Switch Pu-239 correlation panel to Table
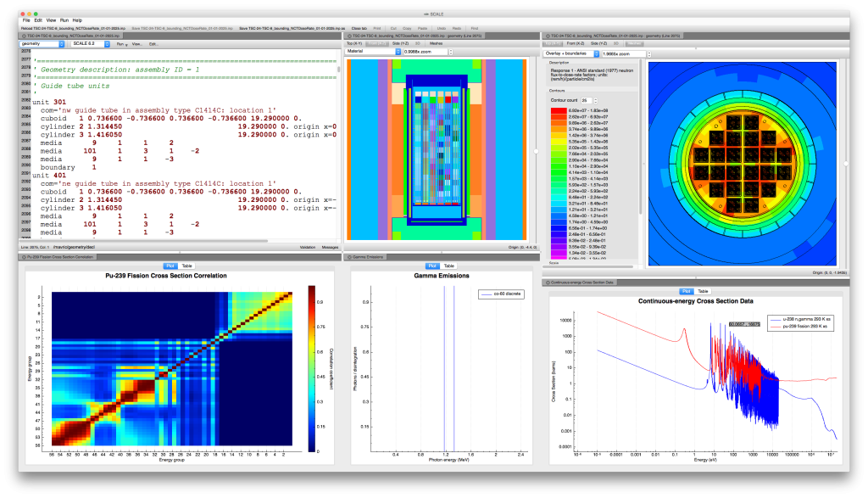 pyautogui.click(x=187, y=266)
